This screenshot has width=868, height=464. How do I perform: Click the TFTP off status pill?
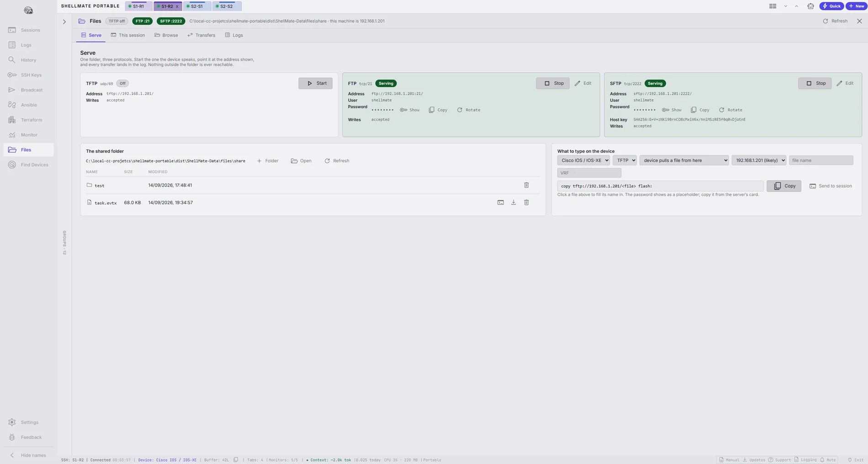point(116,21)
